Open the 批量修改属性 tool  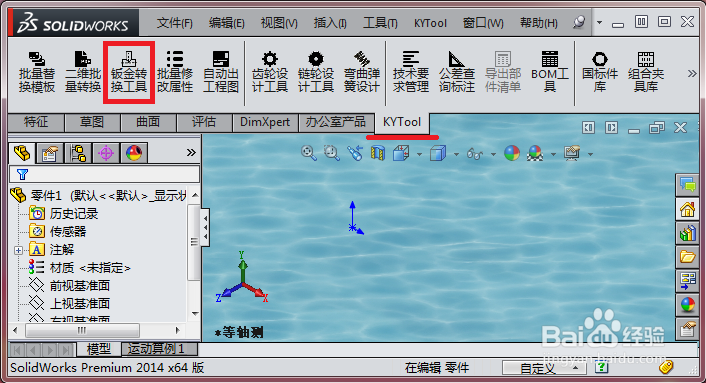click(x=175, y=72)
